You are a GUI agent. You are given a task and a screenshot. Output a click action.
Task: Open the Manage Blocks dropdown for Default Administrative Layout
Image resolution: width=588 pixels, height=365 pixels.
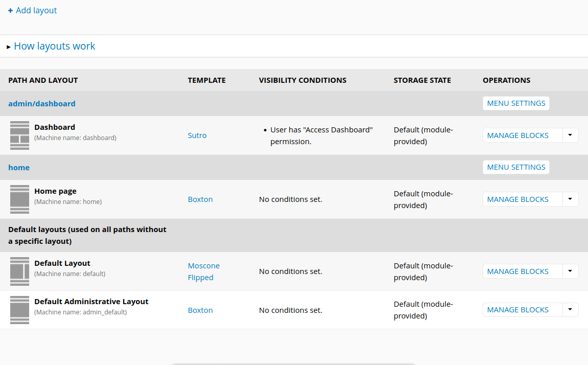(x=570, y=310)
